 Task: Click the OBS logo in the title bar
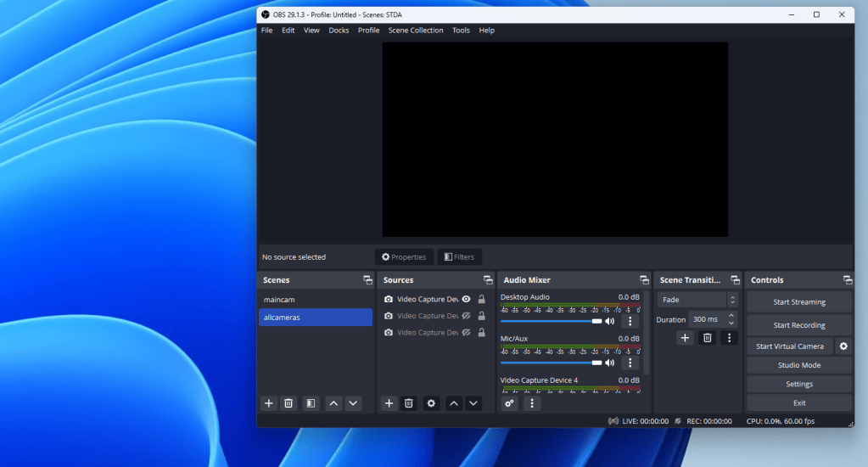266,14
